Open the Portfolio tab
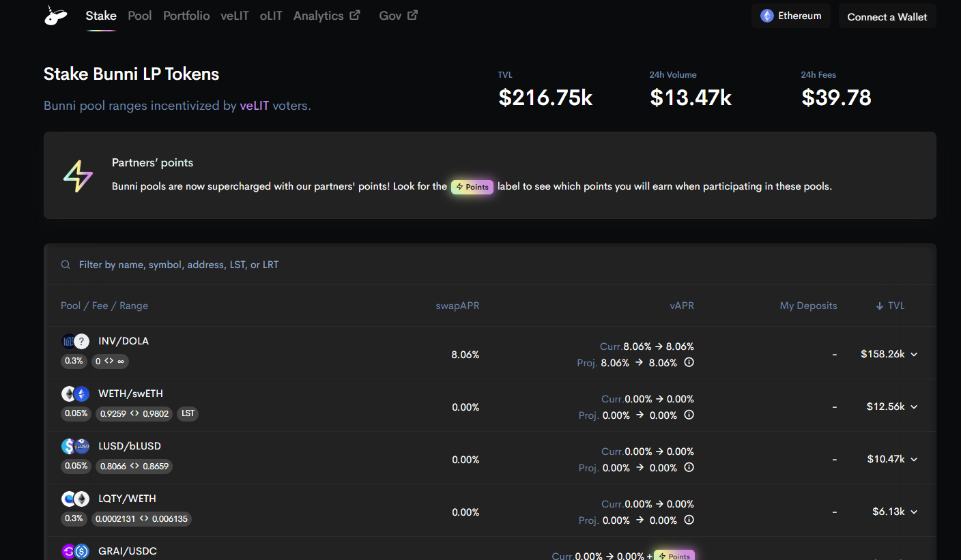The width and height of the screenshot is (961, 560). (x=186, y=16)
